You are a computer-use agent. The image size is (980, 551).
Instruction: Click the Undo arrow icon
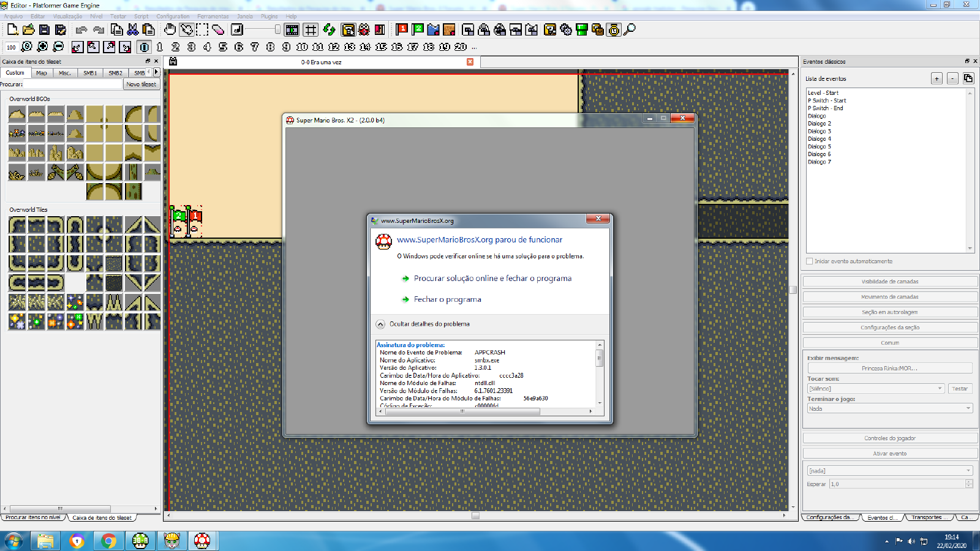coord(81,29)
